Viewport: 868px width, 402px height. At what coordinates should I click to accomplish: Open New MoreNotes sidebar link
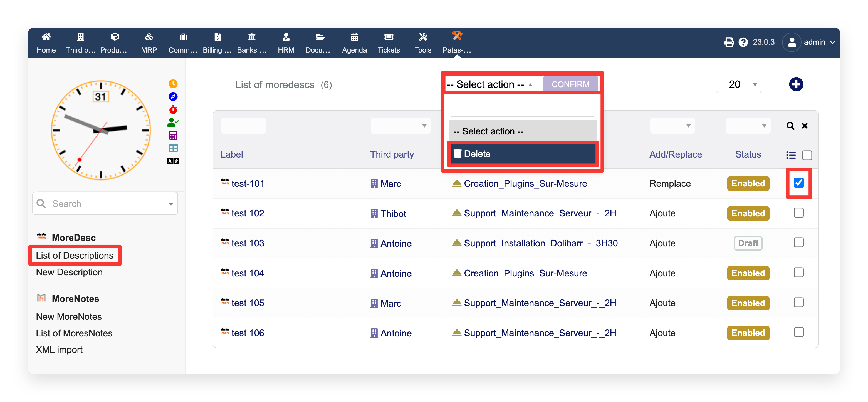coord(69,316)
